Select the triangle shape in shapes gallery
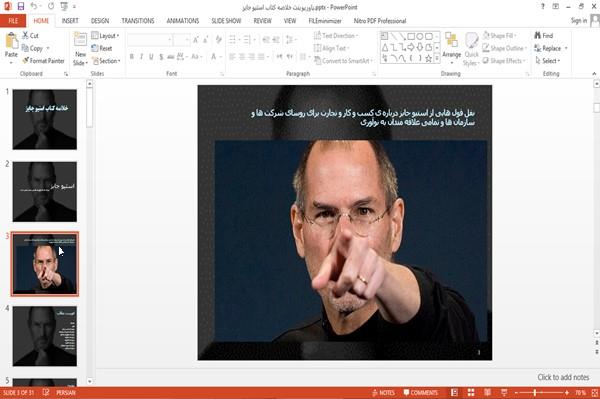Viewport: 600px width, 399px height. tap(385, 47)
